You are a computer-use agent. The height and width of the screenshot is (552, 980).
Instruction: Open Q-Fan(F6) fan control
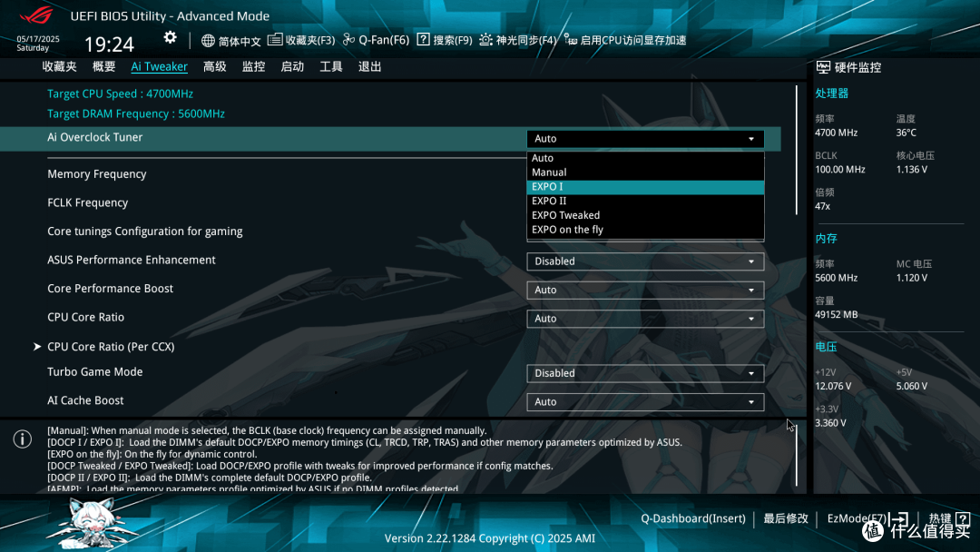coord(377,40)
